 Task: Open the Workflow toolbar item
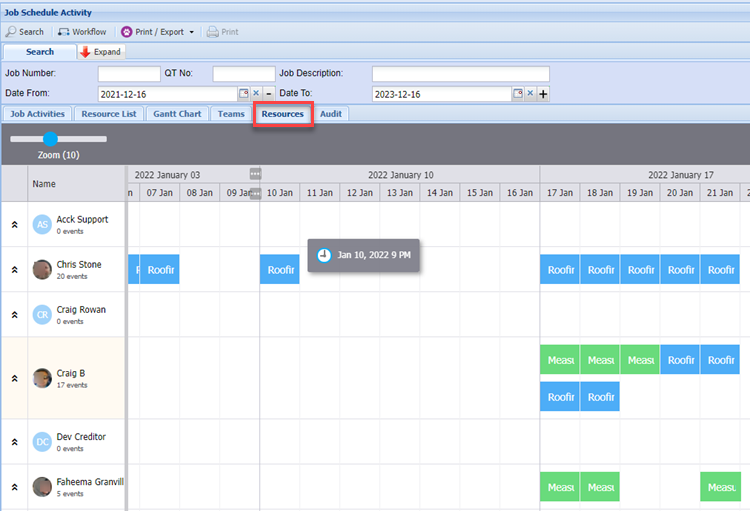click(82, 32)
